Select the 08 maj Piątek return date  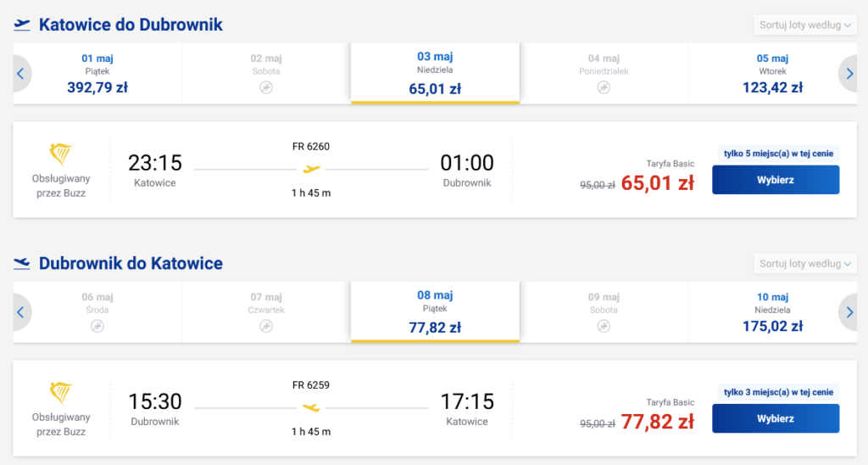(435, 311)
